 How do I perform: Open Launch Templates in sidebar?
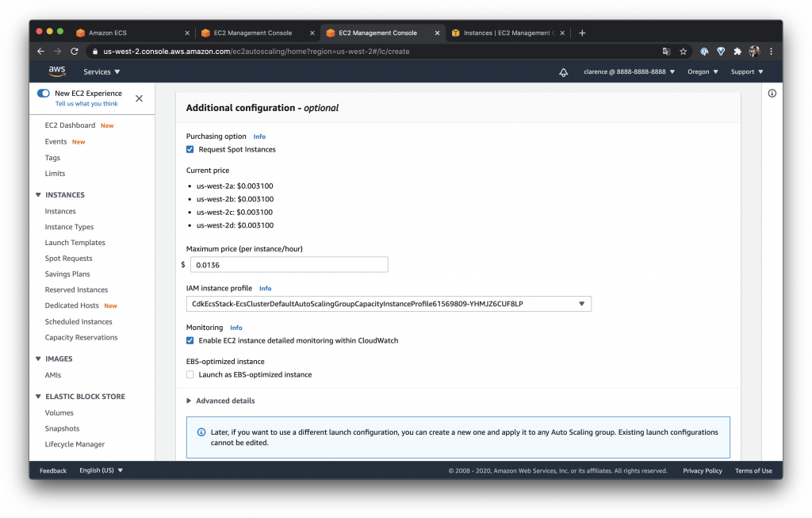pos(75,243)
